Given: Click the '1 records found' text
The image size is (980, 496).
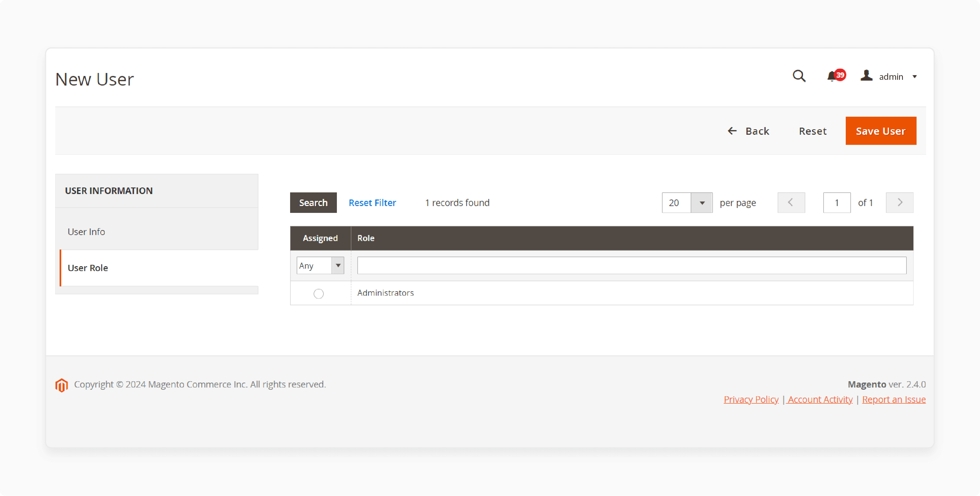Looking at the screenshot, I should point(457,202).
